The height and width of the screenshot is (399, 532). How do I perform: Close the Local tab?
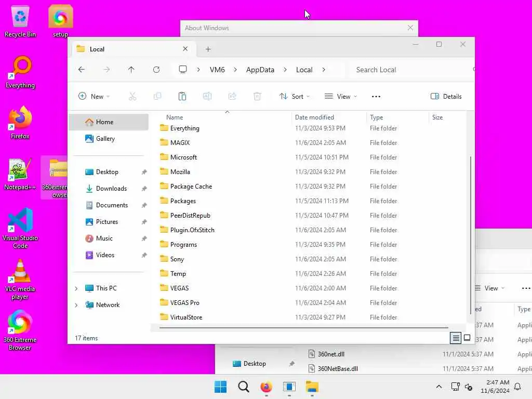[x=185, y=49]
